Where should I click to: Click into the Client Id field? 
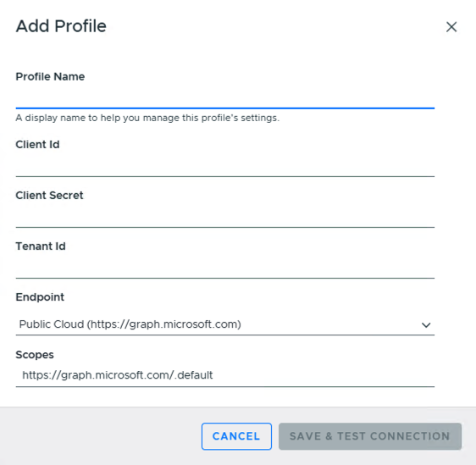click(x=225, y=166)
